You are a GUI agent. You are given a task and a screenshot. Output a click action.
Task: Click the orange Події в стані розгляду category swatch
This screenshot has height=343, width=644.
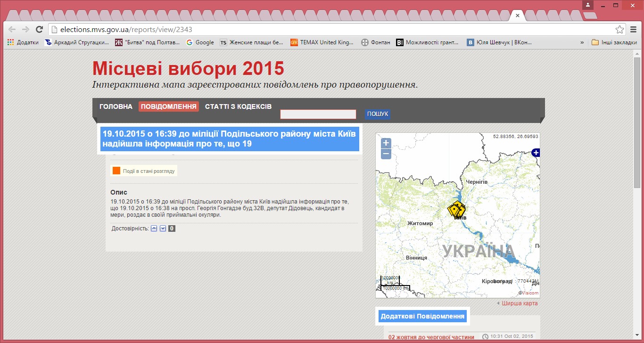pyautogui.click(x=116, y=171)
